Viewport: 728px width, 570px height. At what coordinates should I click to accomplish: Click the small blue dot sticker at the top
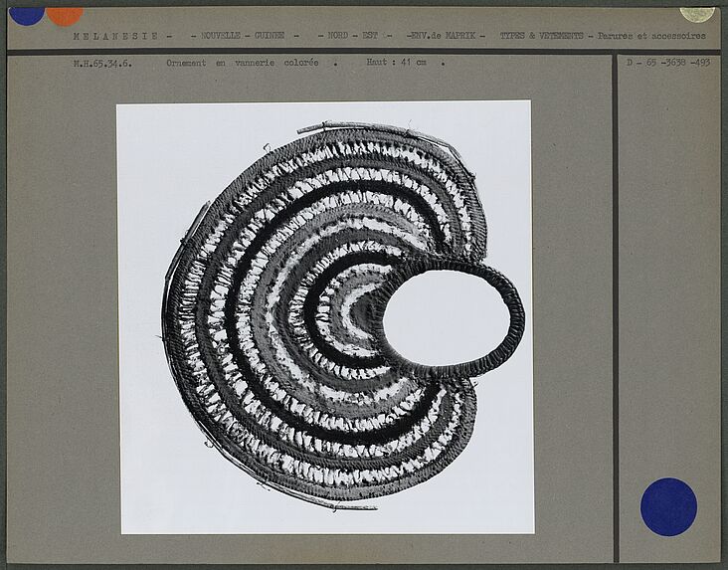(x=27, y=16)
